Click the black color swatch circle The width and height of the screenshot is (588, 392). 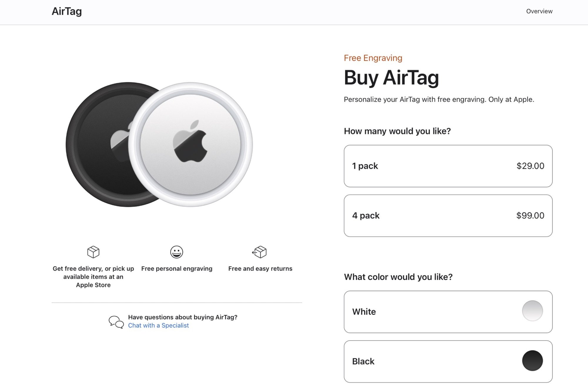(x=532, y=361)
